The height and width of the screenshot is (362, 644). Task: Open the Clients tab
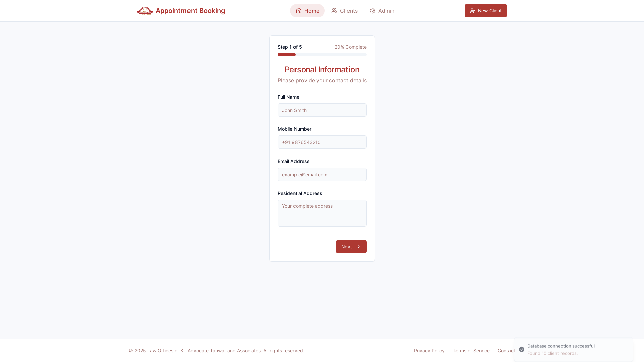(x=344, y=11)
